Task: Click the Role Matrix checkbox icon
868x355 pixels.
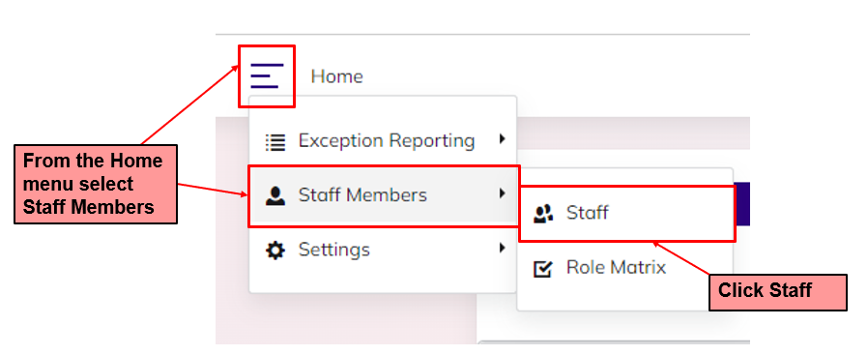Action: (x=543, y=269)
